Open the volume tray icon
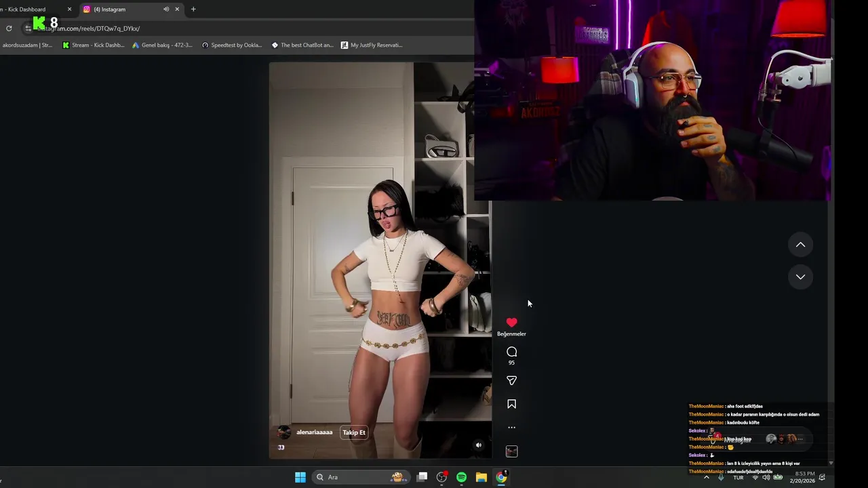The width and height of the screenshot is (868, 488). tap(766, 478)
